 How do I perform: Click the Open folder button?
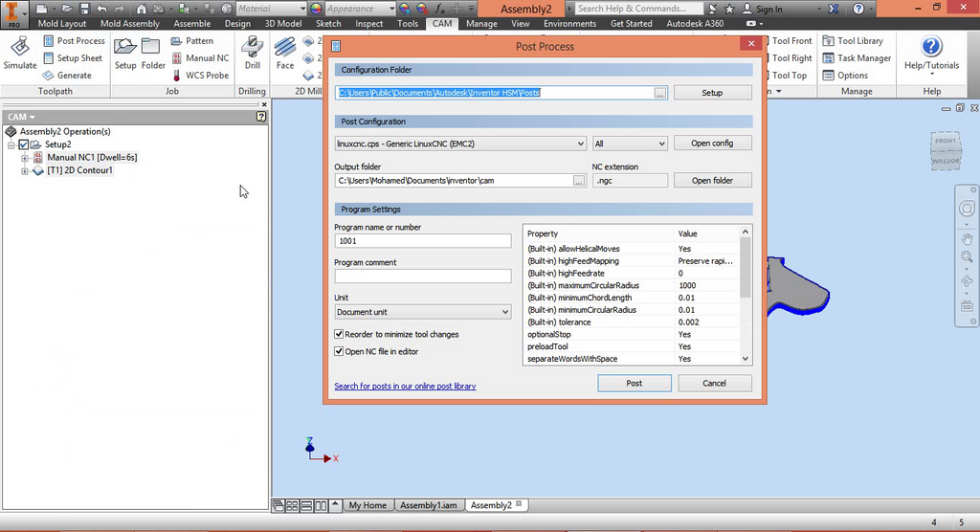(712, 181)
